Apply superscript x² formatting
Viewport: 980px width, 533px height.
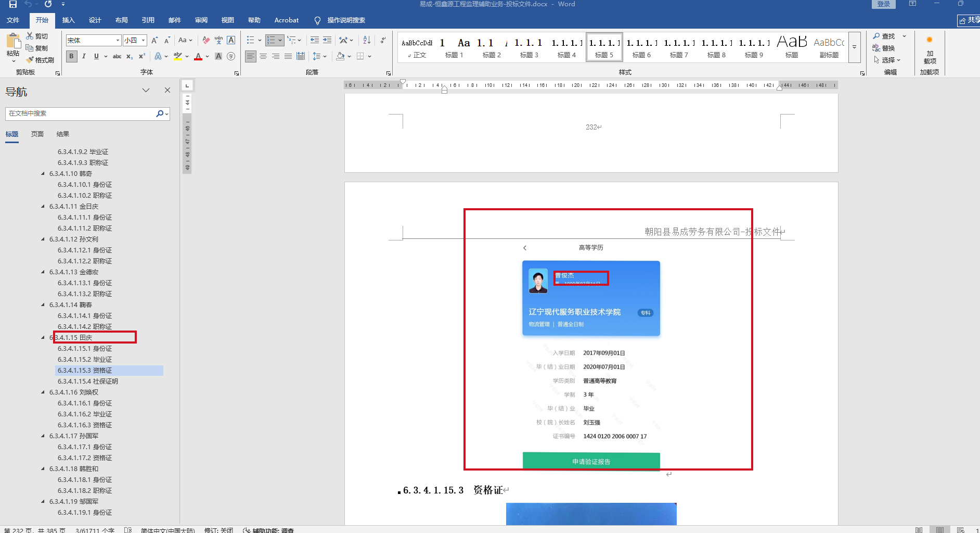coord(141,56)
